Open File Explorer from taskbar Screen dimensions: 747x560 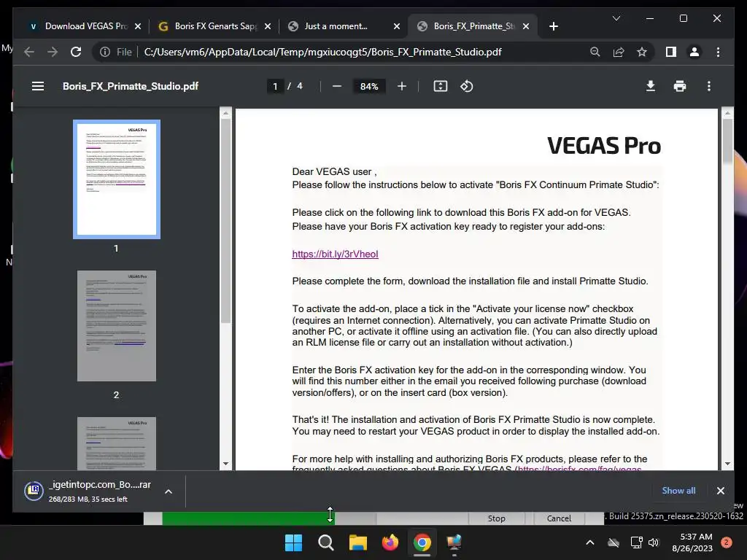[357, 542]
